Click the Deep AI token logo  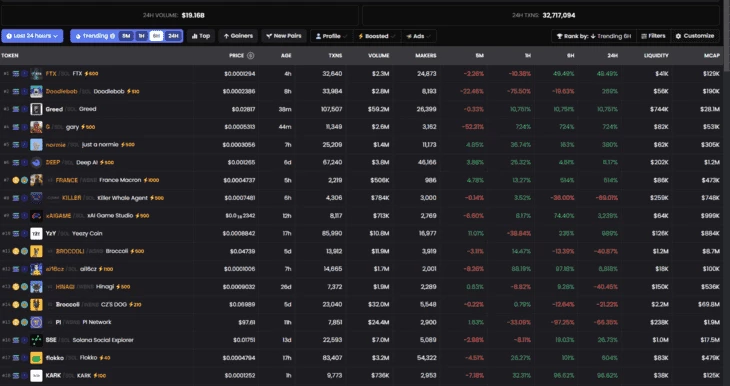[x=36, y=163]
